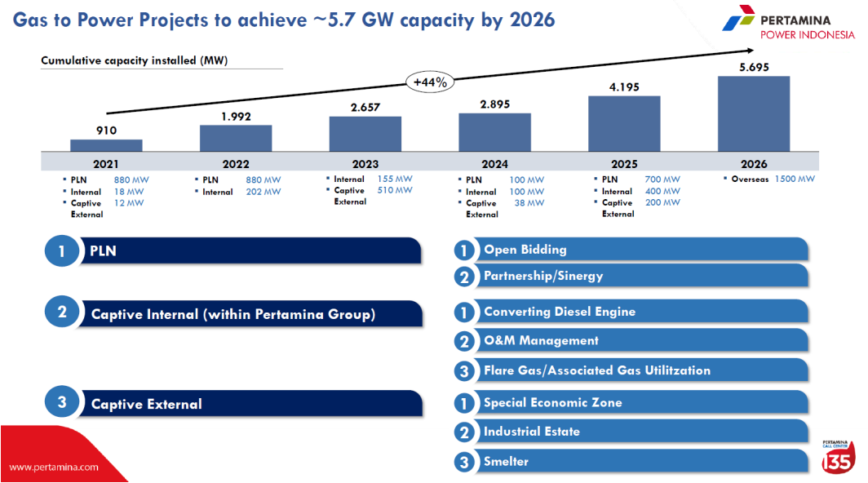Click the 2026 bar showing 5.695
868x483 pixels.
pos(753,113)
